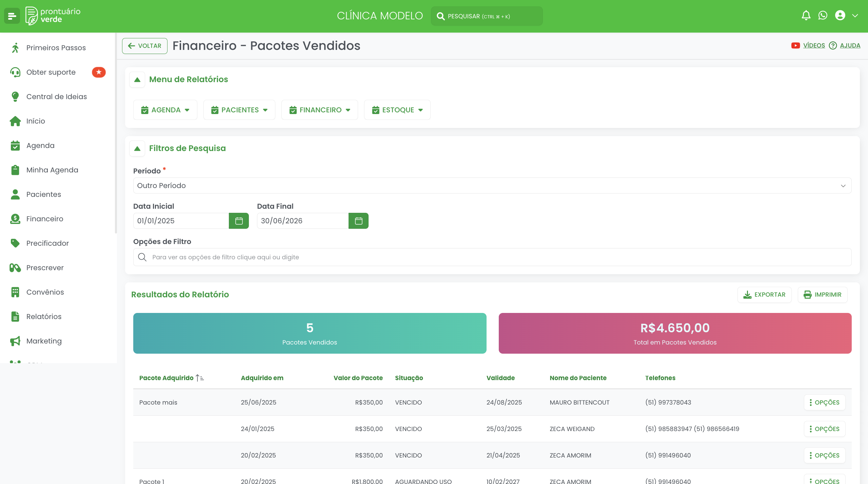Focus the Opções de Filtro search field

click(492, 257)
